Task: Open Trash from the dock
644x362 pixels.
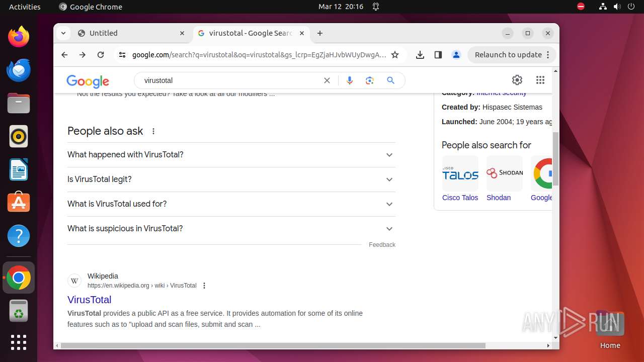Action: click(x=19, y=311)
